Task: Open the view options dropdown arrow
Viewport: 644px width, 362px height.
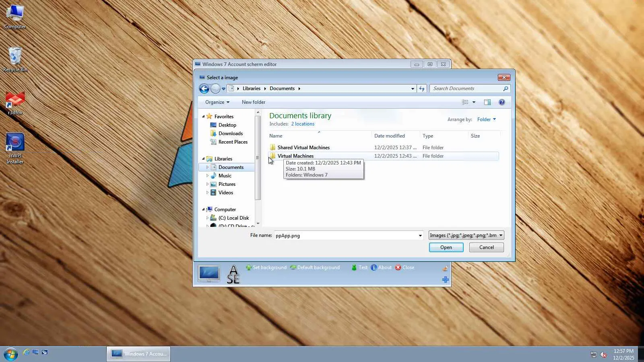Action: (474, 102)
